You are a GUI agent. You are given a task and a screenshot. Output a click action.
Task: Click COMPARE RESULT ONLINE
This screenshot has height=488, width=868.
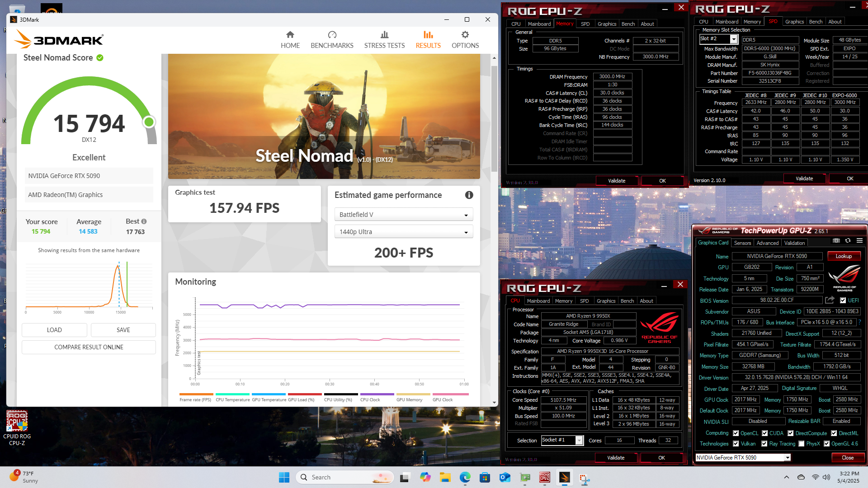(89, 347)
